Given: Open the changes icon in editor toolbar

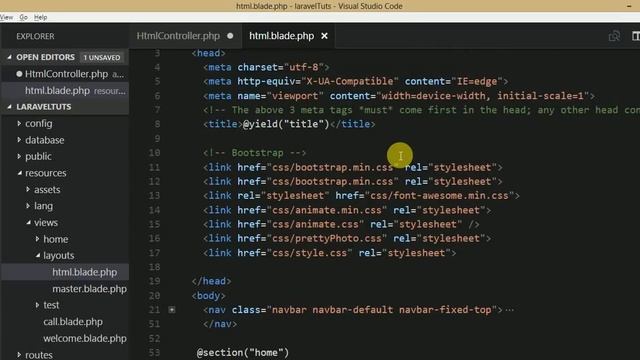Looking at the screenshot, I should 614,36.
